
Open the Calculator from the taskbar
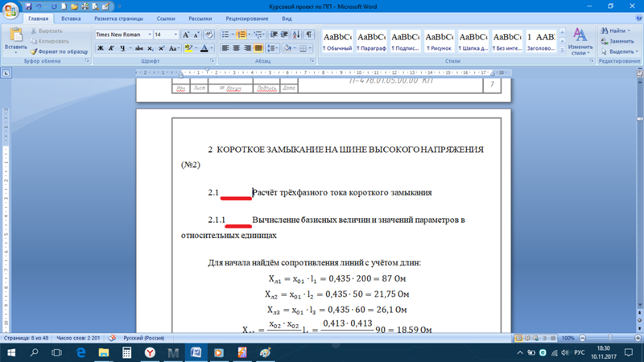point(126,352)
